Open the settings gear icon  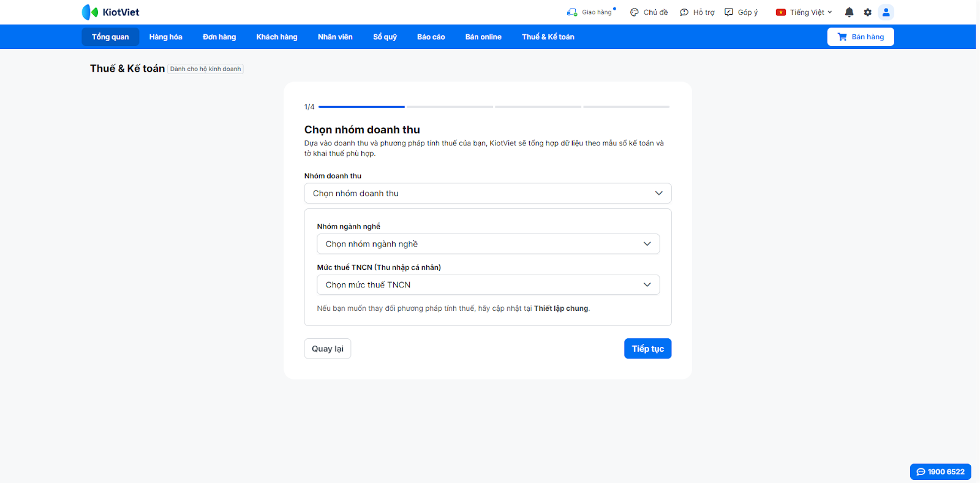(x=867, y=12)
